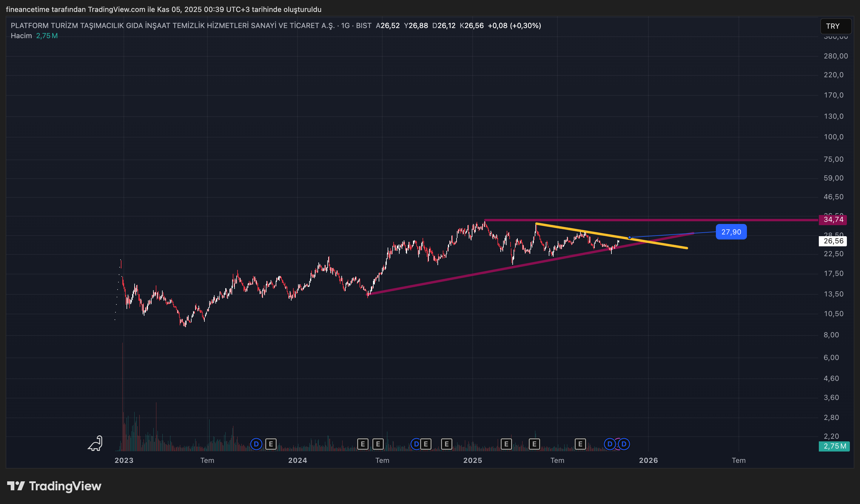This screenshot has height=504, width=860.
Task: Click the Hacim volume indicator legend
Action: (21, 36)
